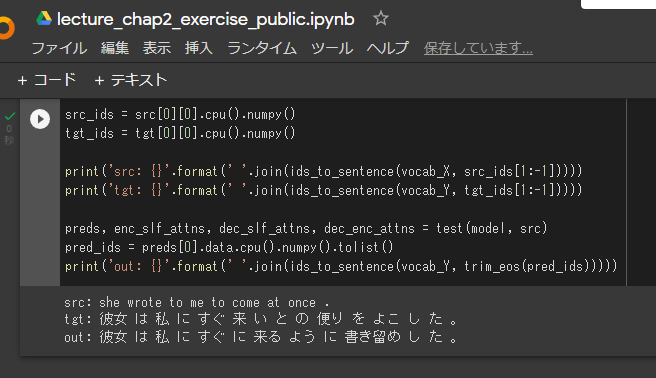
Task: Open the 挿入 menu
Action: (x=199, y=48)
